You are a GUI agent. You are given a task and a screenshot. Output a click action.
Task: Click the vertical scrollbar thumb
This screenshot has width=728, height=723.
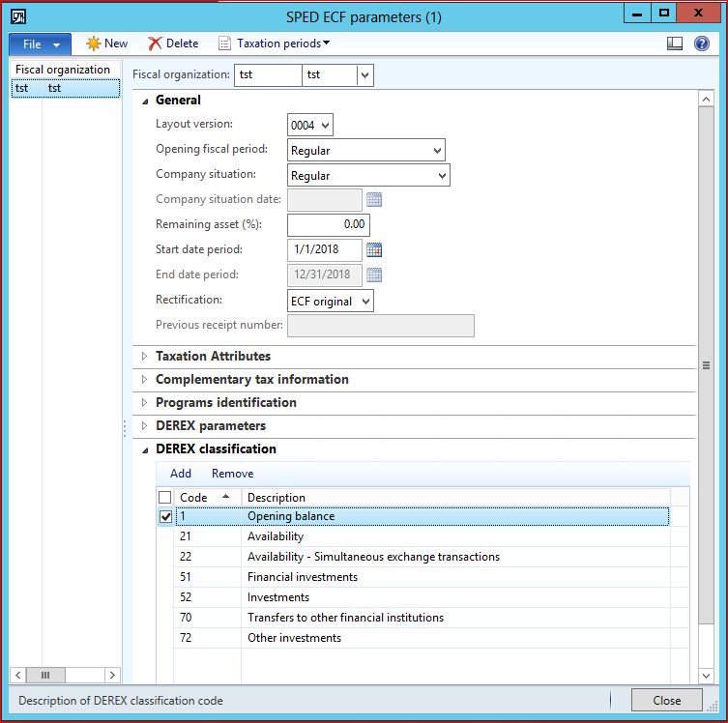click(x=706, y=365)
